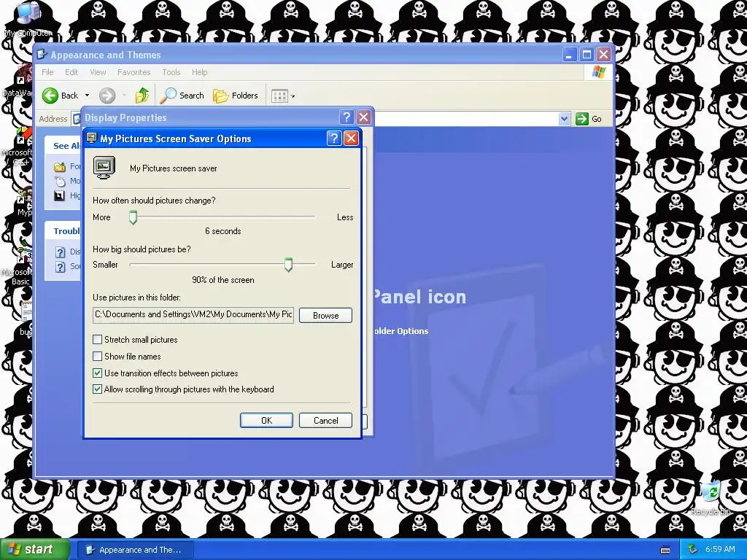Click the Back arrow icon in toolbar

(50, 96)
